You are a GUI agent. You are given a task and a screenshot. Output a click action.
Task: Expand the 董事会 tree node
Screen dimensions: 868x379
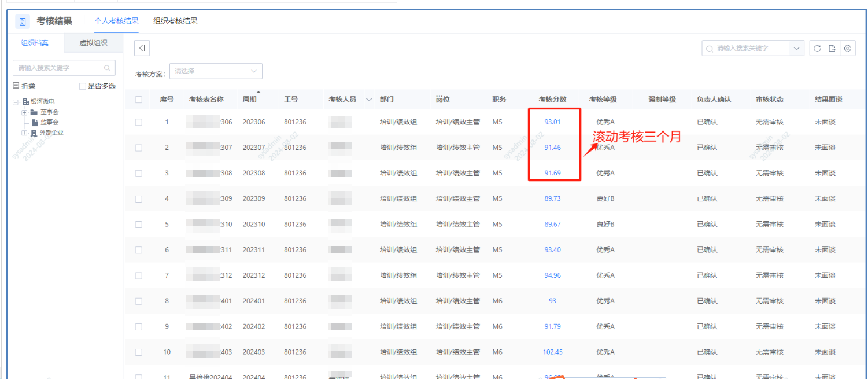(x=23, y=111)
